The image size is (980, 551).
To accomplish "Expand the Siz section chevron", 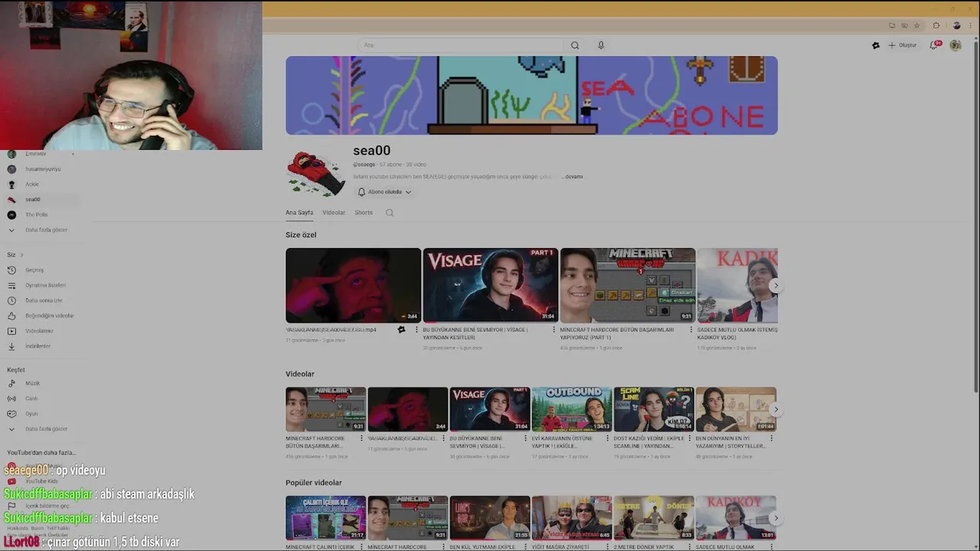I will 21,255.
